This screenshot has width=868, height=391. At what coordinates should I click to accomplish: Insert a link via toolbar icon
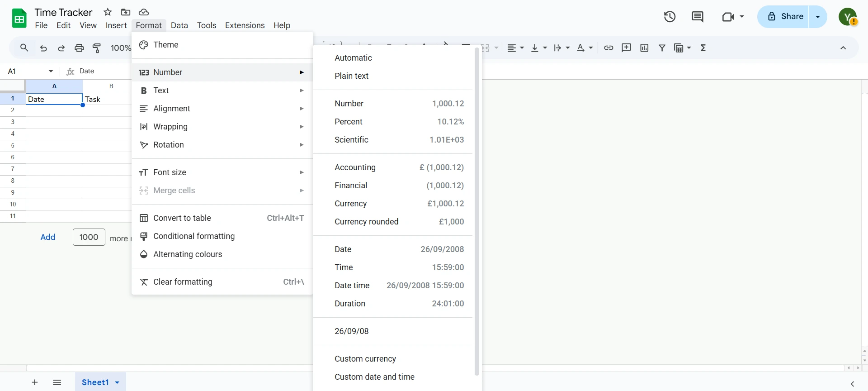pos(609,48)
